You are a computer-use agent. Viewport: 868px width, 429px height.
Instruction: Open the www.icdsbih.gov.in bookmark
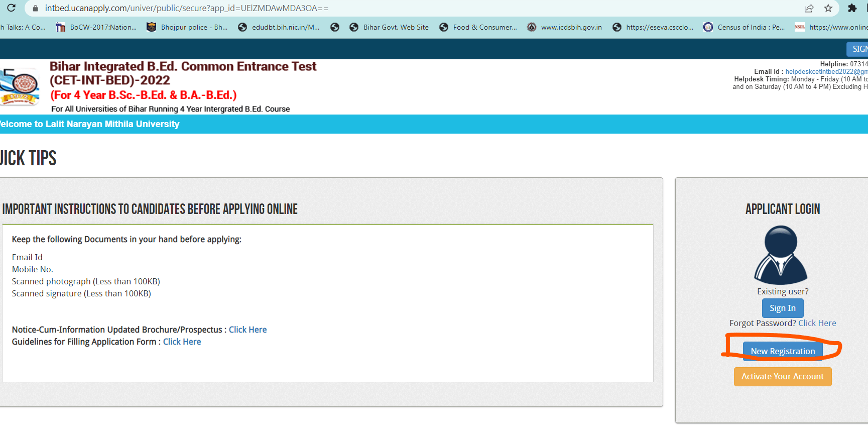tap(564, 27)
